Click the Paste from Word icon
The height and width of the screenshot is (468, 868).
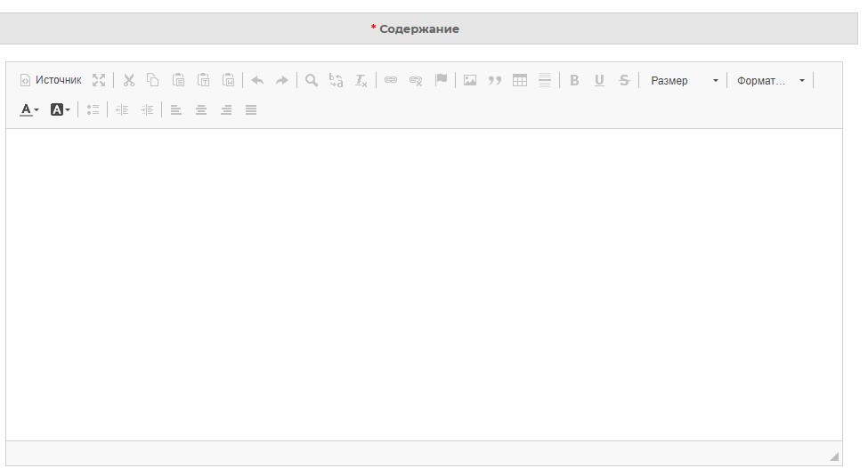(229, 80)
